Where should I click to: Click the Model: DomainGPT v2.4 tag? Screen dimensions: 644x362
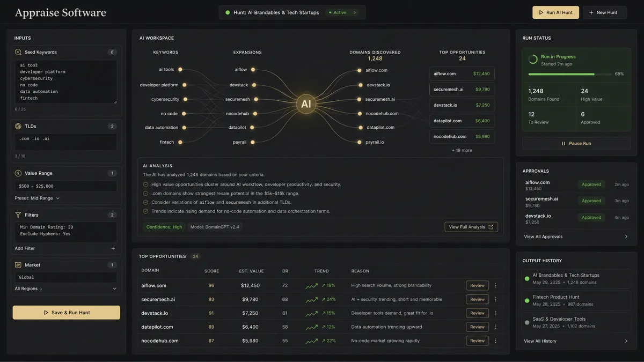pyautogui.click(x=215, y=227)
